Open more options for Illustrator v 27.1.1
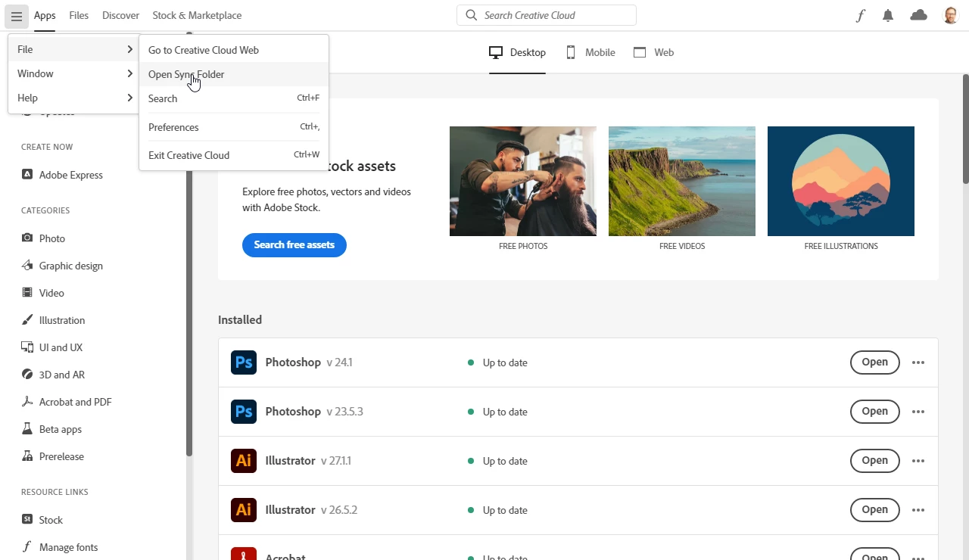 (x=918, y=461)
